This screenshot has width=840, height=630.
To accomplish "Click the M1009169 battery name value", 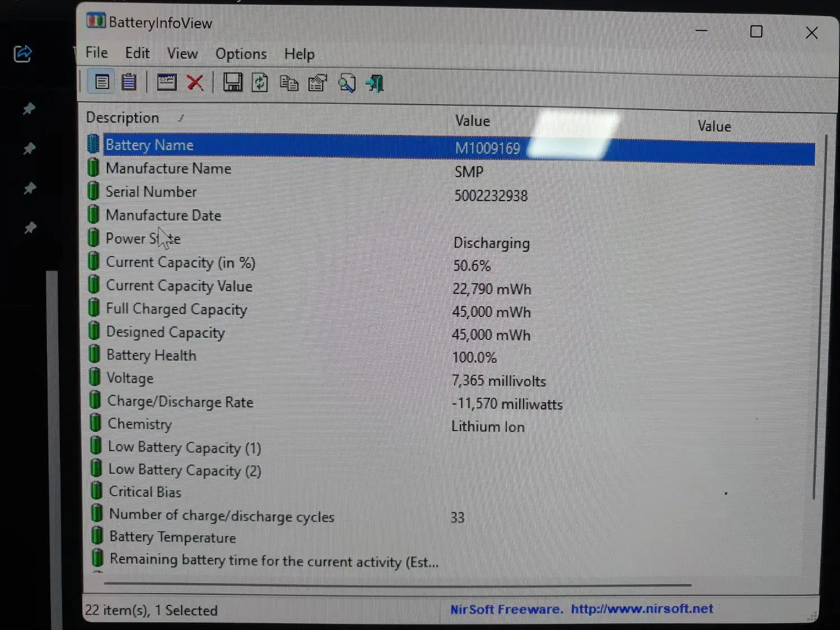I will tap(488, 148).
